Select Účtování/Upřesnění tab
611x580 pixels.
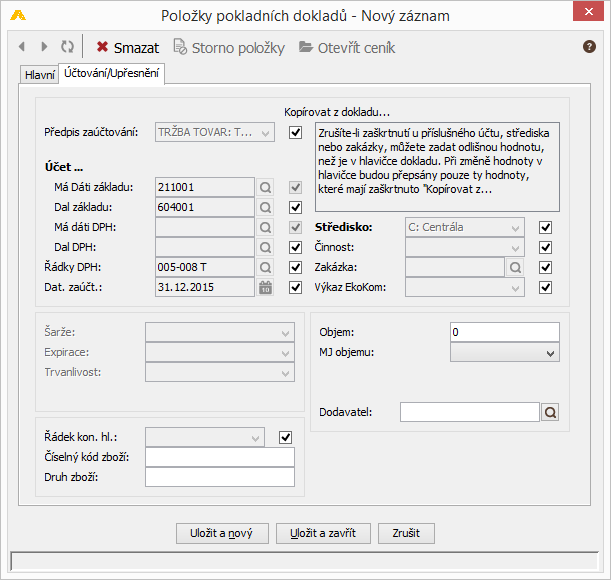click(111, 73)
